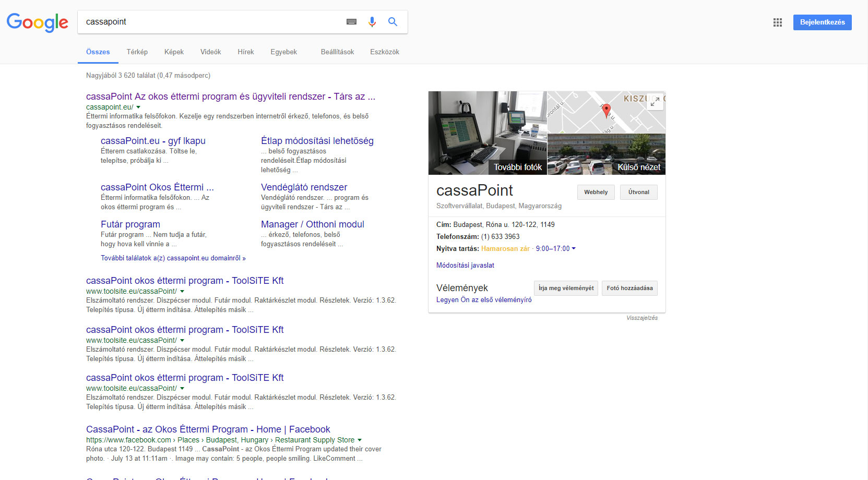
Task: Click the cassaPoint panel title
Action: (x=474, y=190)
